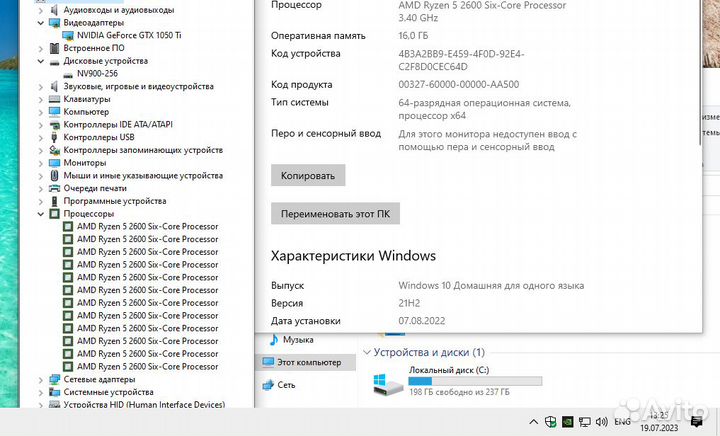
Task: Select the Сеть label in Explorer sidebar
Action: [286, 385]
